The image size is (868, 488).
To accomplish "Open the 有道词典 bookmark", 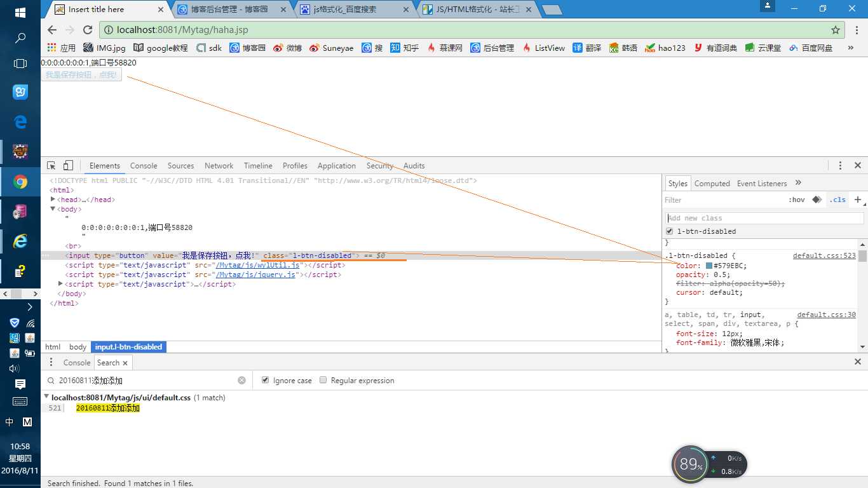I will pos(715,48).
